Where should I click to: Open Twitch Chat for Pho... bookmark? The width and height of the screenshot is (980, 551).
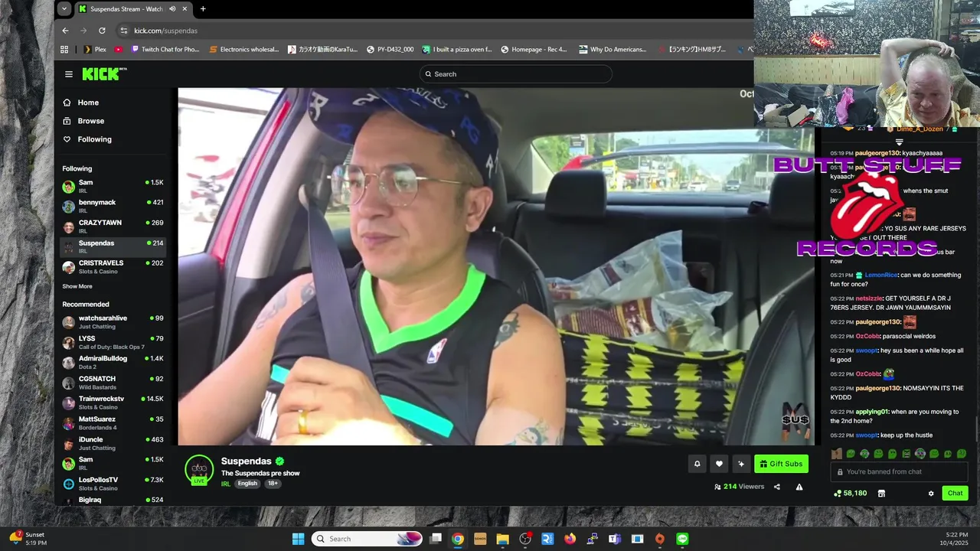point(165,50)
